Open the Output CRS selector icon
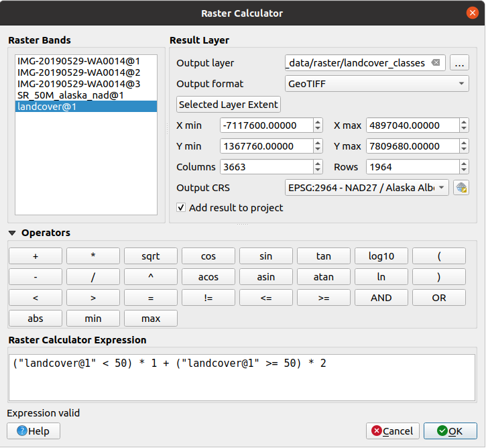 461,188
